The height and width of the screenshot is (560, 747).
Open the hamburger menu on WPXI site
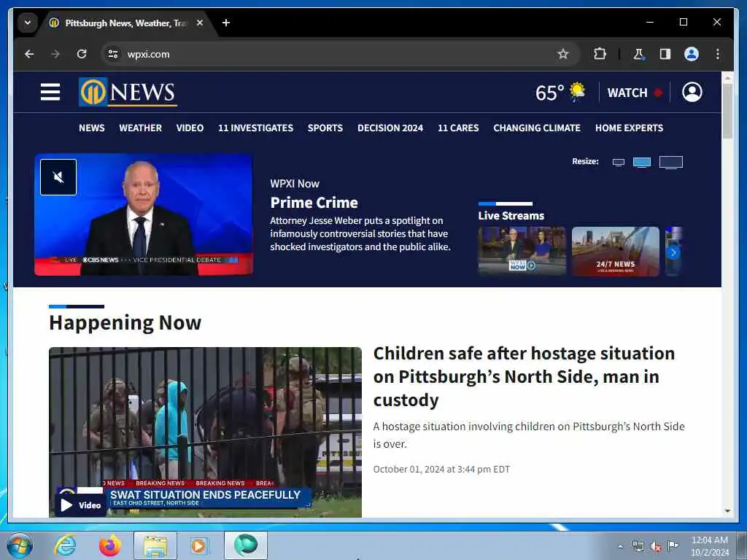50,92
